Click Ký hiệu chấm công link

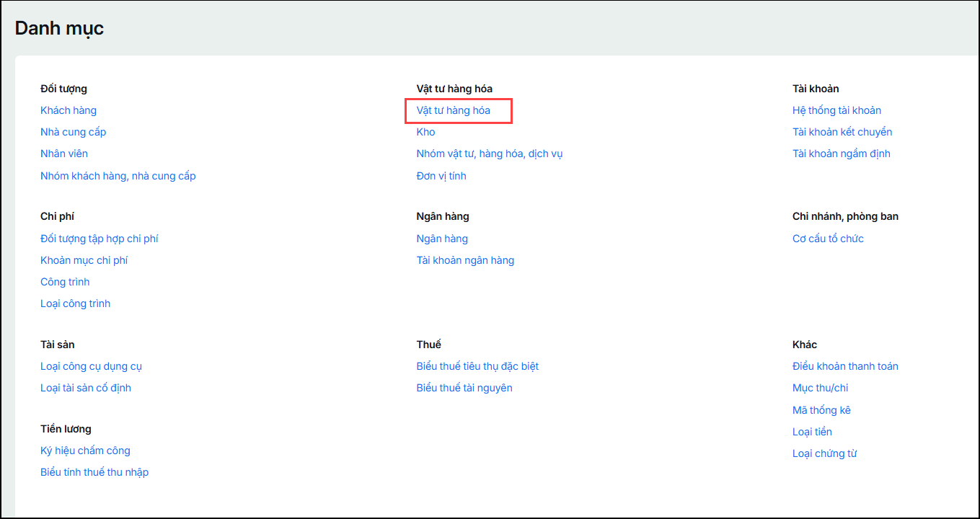point(85,451)
